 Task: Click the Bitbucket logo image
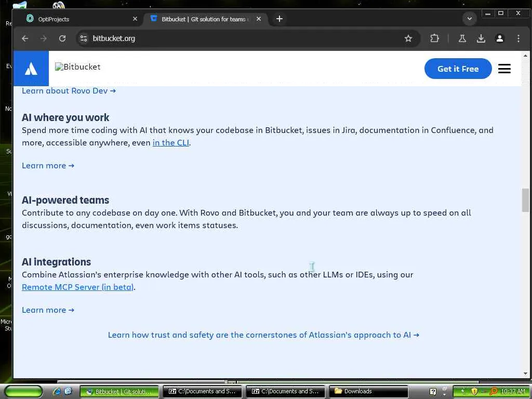(78, 67)
